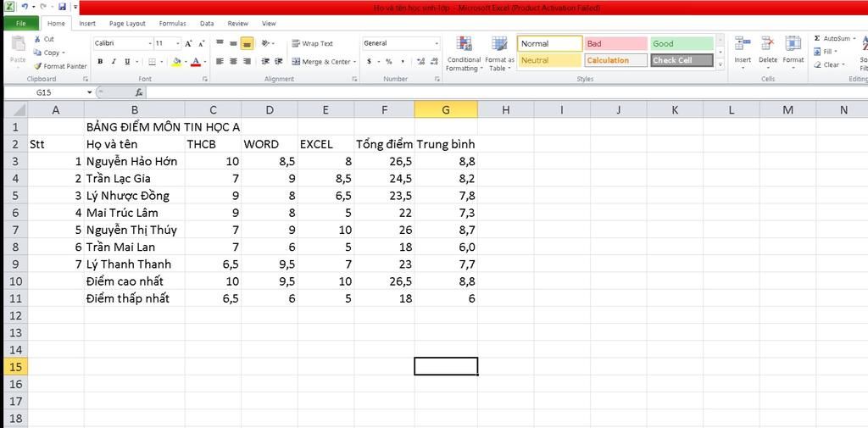Click the Orientation text rotation icon
Screen dimensions: 868x428
[265, 43]
